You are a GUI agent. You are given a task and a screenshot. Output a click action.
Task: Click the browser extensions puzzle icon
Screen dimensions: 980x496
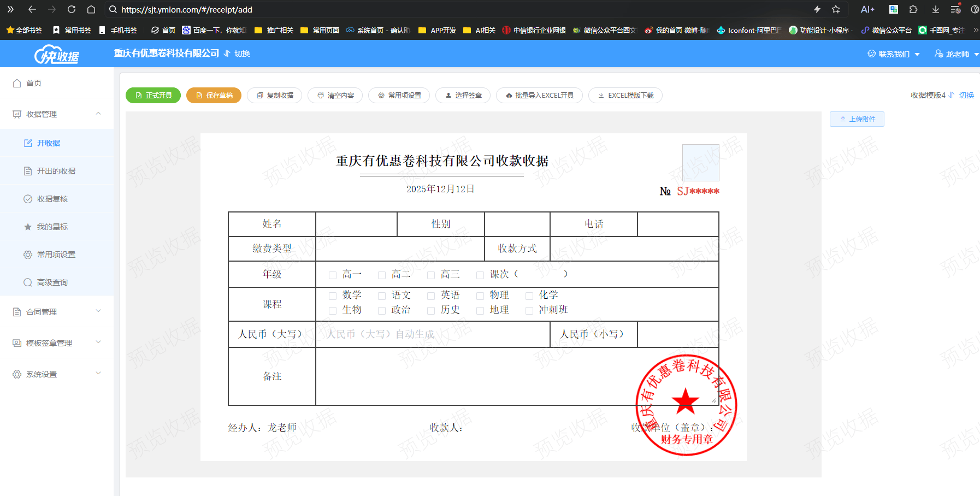pyautogui.click(x=913, y=9)
